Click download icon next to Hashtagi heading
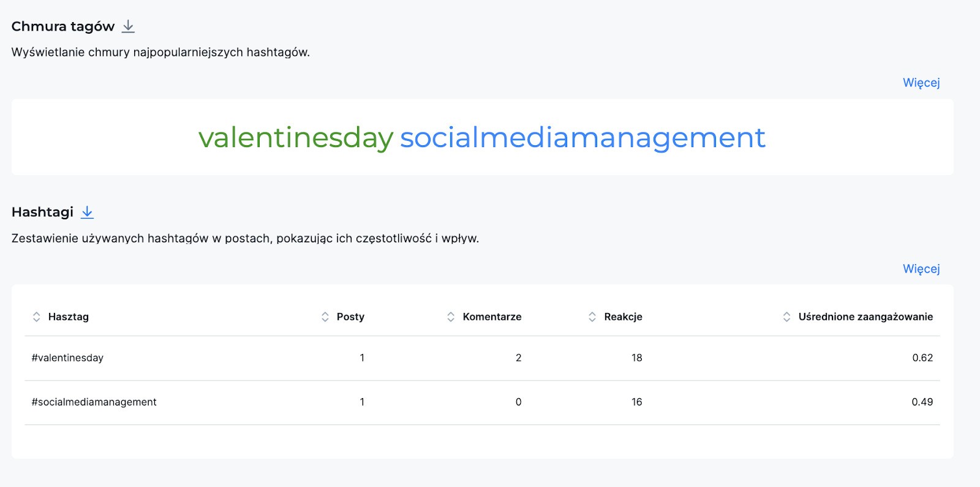The width and height of the screenshot is (980, 487). [88, 212]
